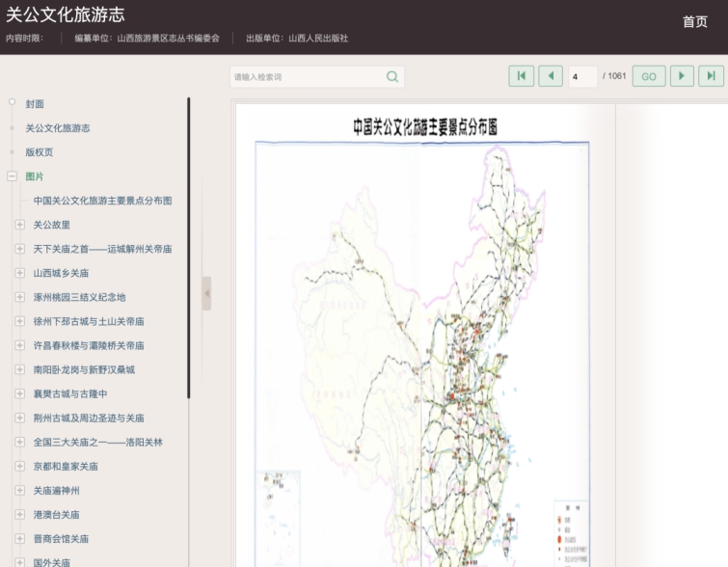Jump to the last page button
The image size is (728, 567).
click(x=711, y=76)
